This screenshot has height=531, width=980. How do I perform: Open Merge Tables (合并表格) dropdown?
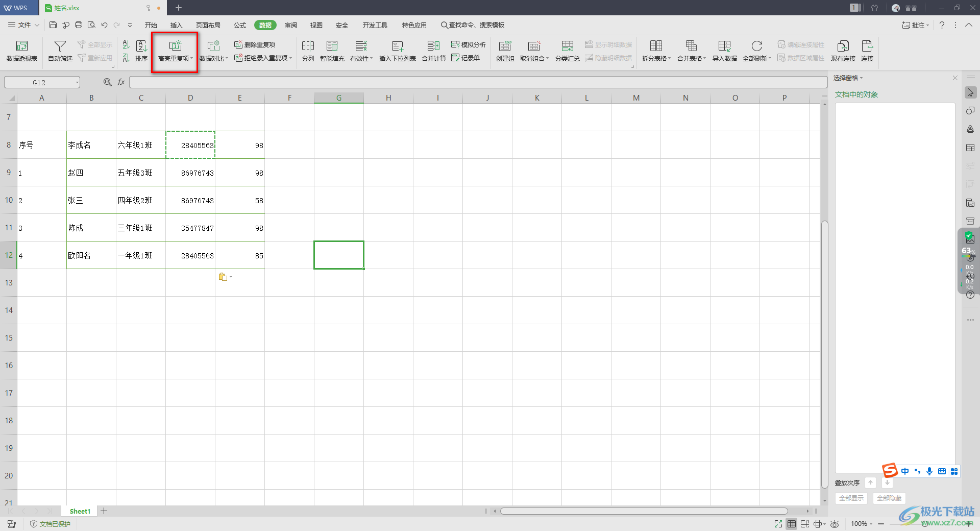click(x=692, y=51)
